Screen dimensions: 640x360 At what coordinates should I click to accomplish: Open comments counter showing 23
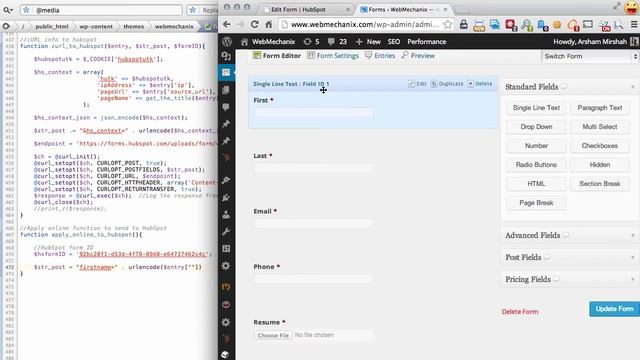coord(338,42)
